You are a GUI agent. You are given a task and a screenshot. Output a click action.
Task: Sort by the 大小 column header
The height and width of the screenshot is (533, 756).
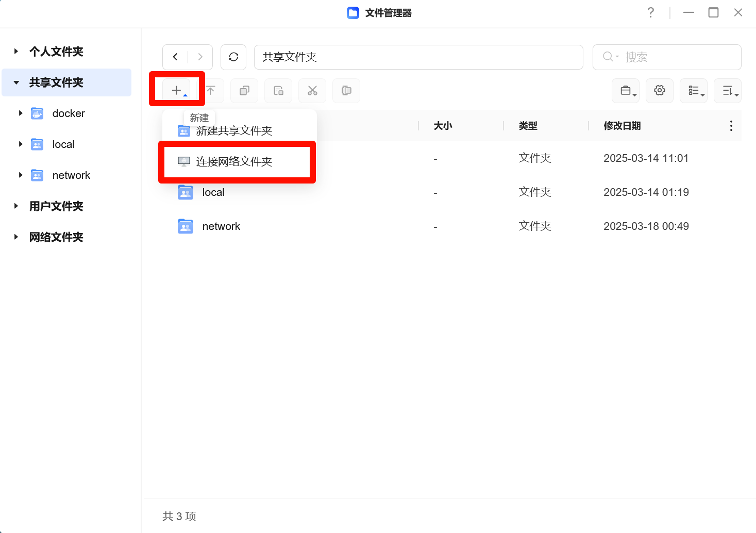click(443, 126)
